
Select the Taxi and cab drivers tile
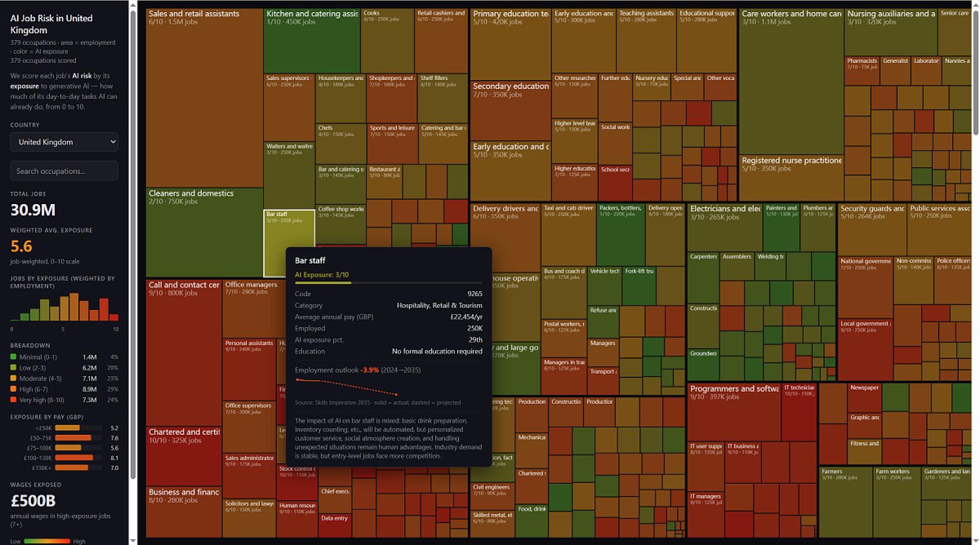point(568,234)
